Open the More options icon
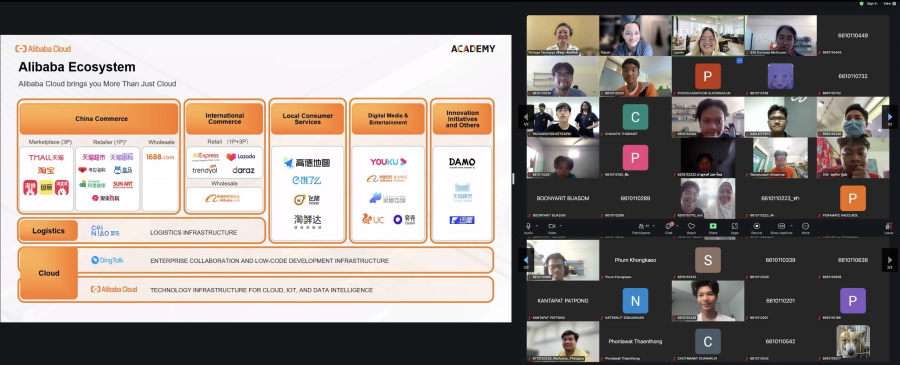900x365 pixels. [x=805, y=226]
